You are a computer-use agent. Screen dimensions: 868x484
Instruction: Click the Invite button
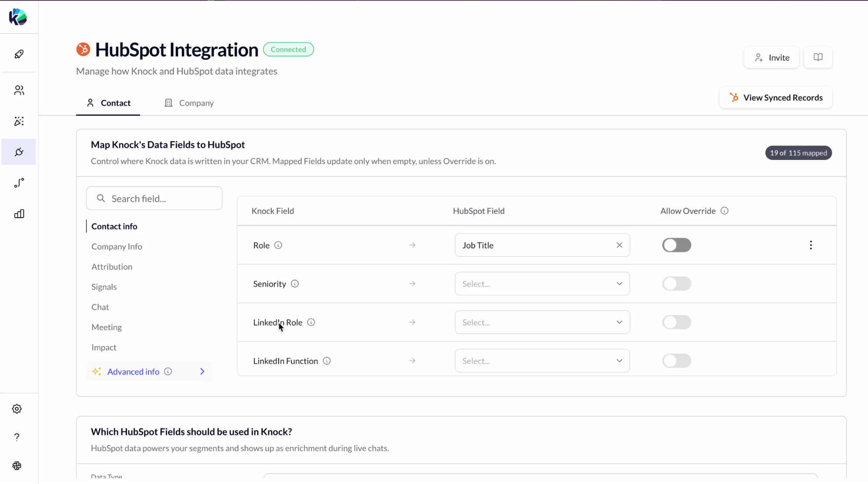771,57
